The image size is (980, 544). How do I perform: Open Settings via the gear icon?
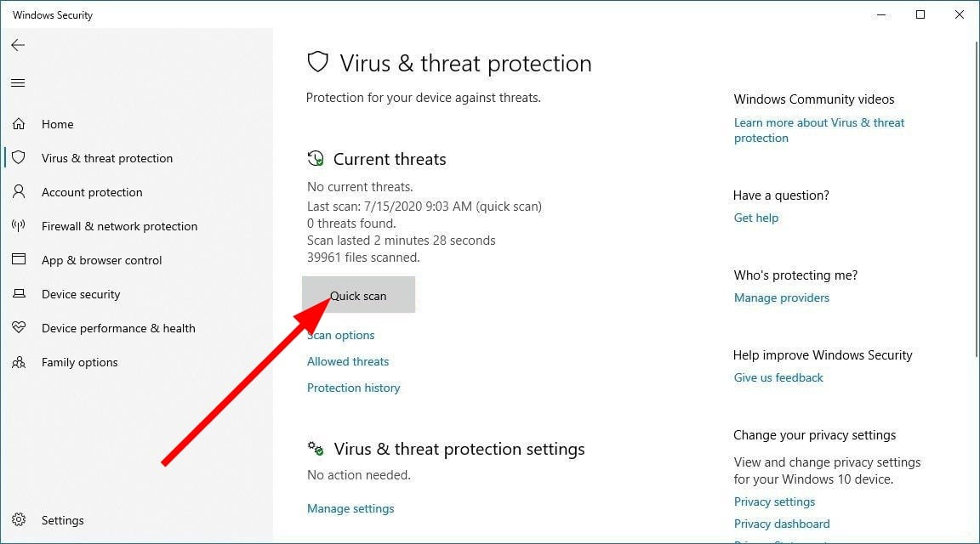(19, 519)
